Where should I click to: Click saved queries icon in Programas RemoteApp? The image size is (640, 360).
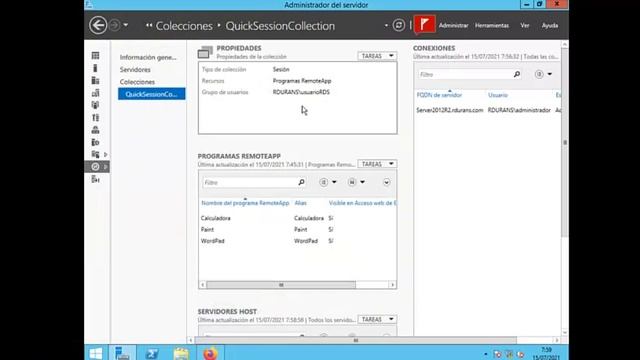pyautogui.click(x=352, y=182)
